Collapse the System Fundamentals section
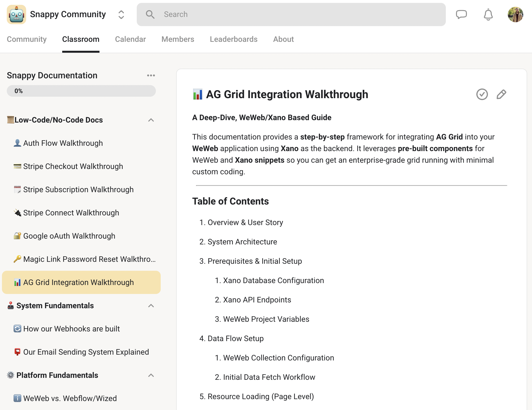The height and width of the screenshot is (410, 532). tap(151, 306)
